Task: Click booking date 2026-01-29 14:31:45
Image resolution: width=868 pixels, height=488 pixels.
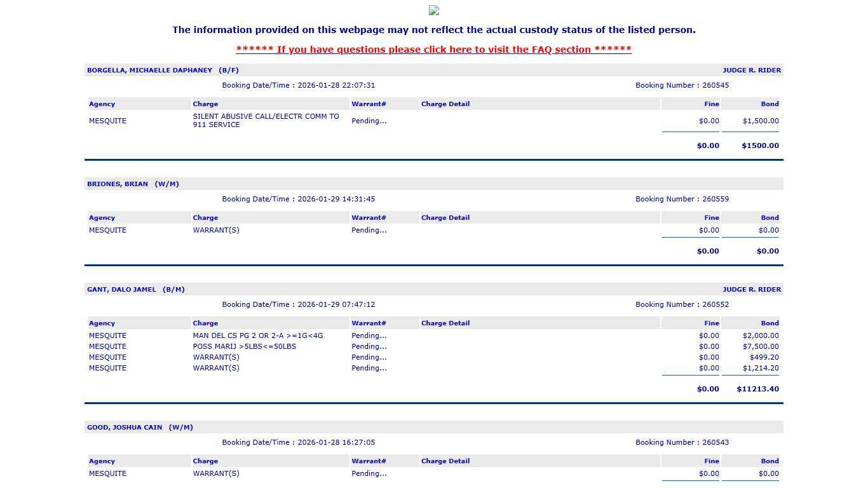Action: point(336,199)
